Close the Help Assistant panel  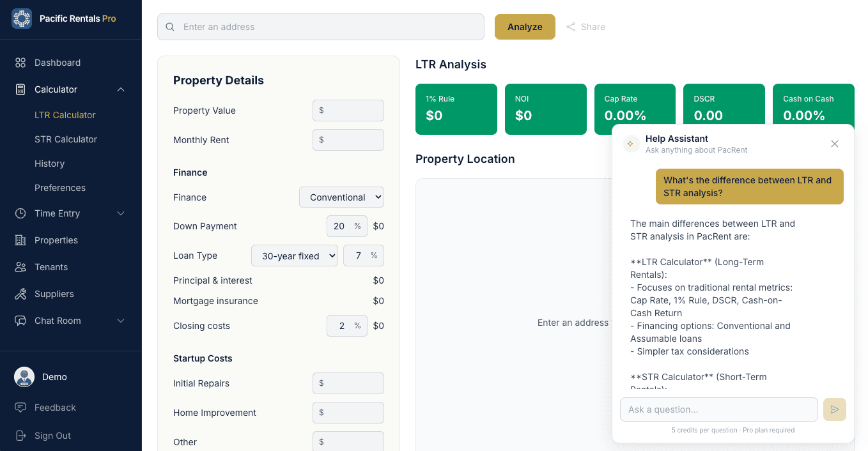[x=835, y=144]
